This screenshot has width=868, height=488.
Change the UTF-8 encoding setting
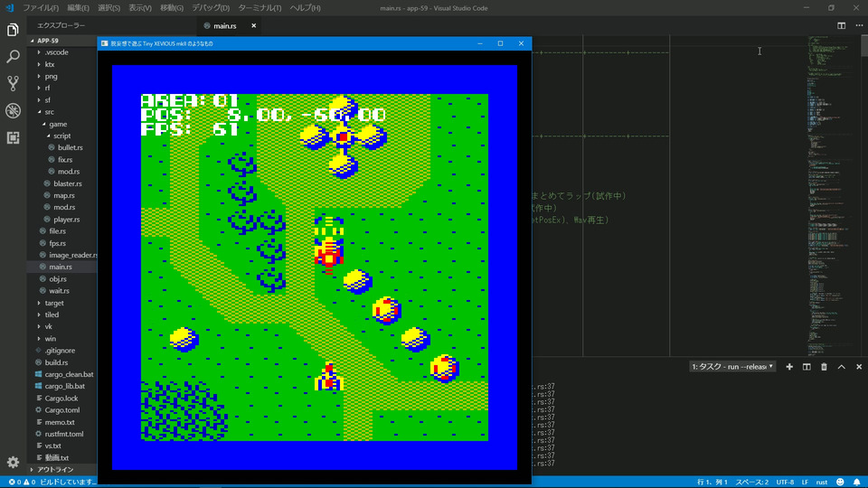point(785,482)
